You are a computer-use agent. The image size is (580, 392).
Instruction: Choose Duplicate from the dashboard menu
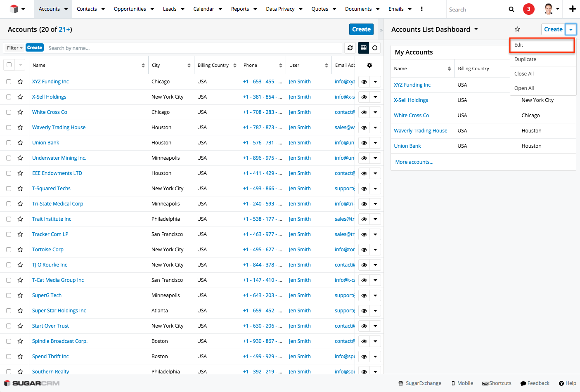pos(543,59)
